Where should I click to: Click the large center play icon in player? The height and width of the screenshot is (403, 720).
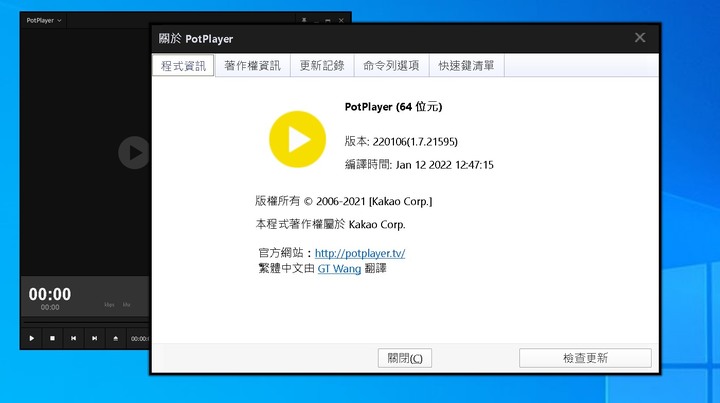pos(134,152)
